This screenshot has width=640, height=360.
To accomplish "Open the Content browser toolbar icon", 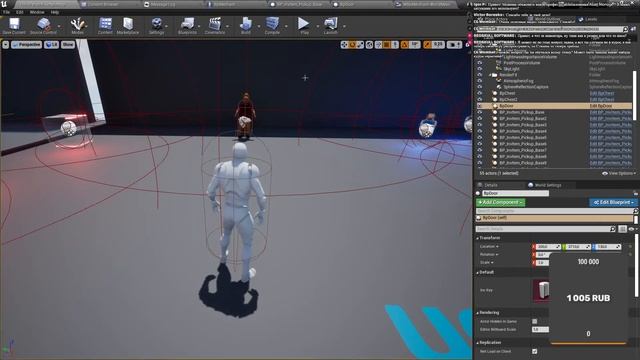I will click(x=105, y=25).
